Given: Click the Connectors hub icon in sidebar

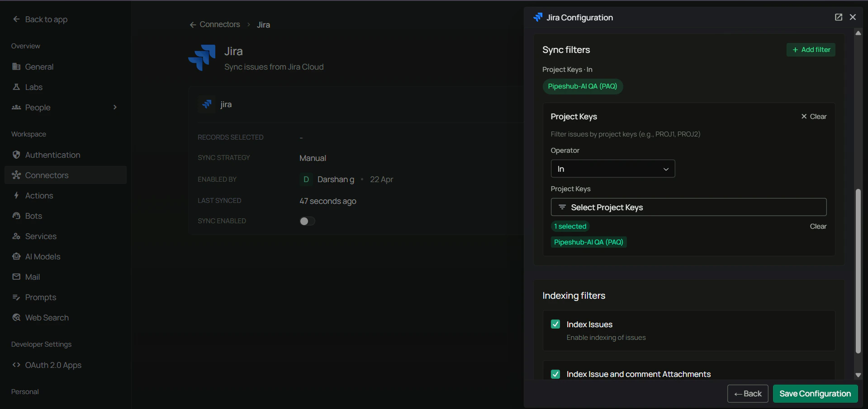Looking at the screenshot, I should point(16,175).
